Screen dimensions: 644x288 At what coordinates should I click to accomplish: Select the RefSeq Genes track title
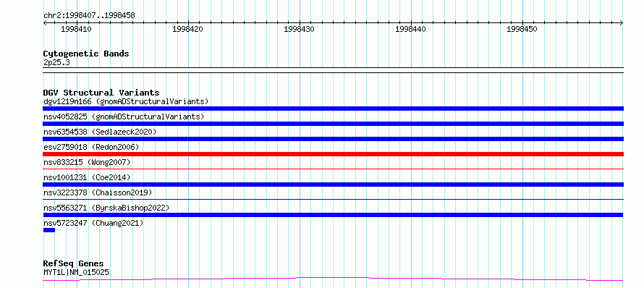pos(74,263)
